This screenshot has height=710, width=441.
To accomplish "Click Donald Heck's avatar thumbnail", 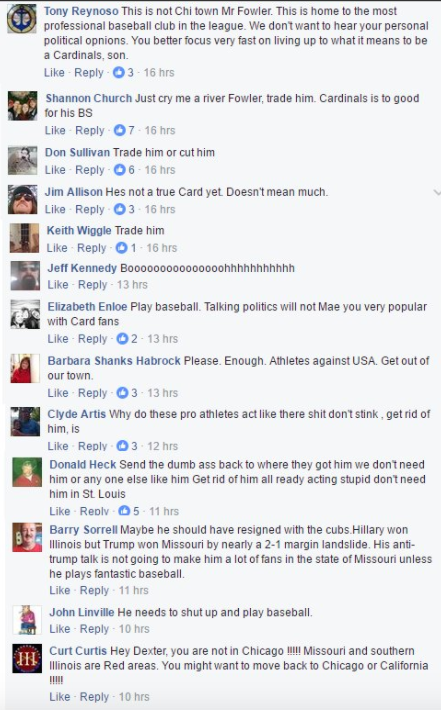I will pyautogui.click(x=27, y=472).
